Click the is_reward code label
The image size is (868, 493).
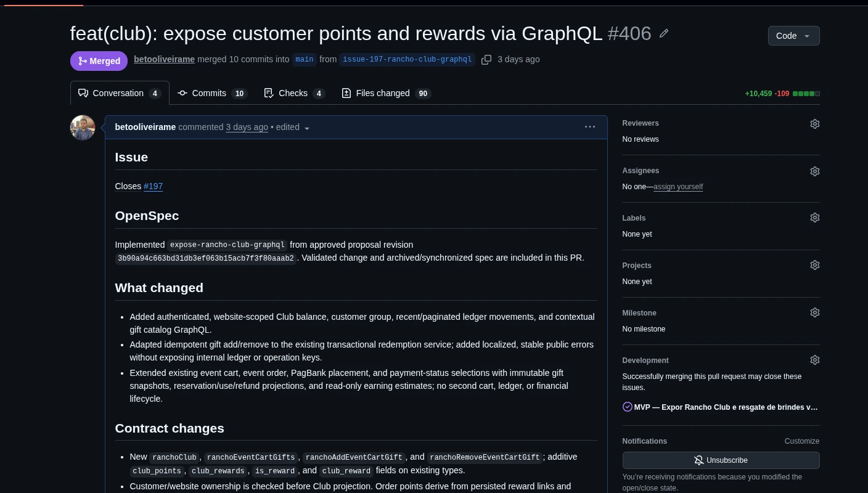coord(275,471)
